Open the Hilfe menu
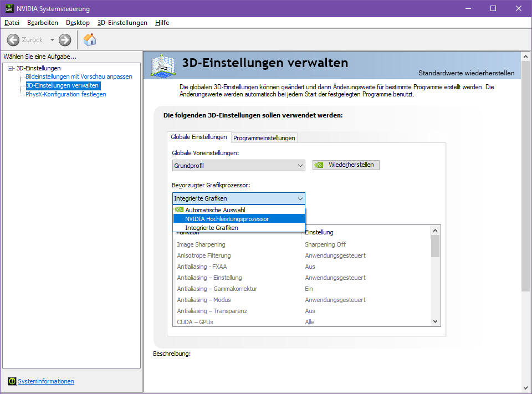532x394 pixels. (x=162, y=23)
